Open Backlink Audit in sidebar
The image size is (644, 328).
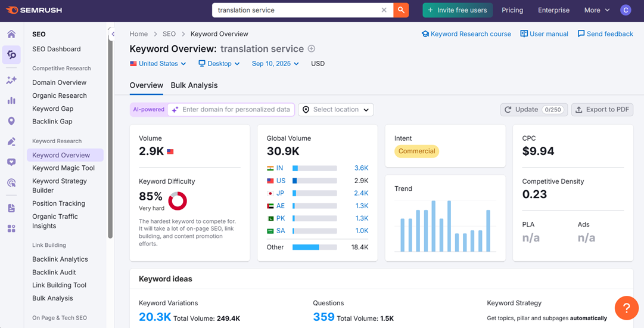(54, 273)
